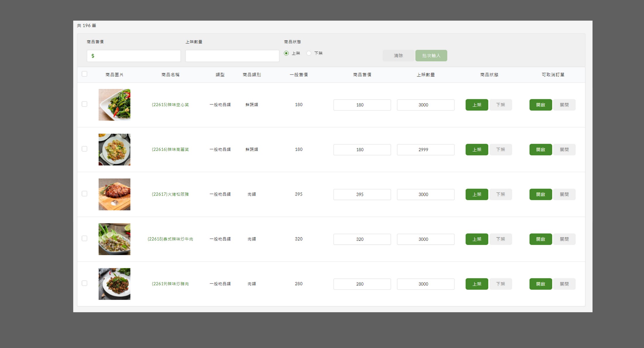The image size is (644, 348).
Task: Click the 可取消訂單 column header
Action: point(553,75)
